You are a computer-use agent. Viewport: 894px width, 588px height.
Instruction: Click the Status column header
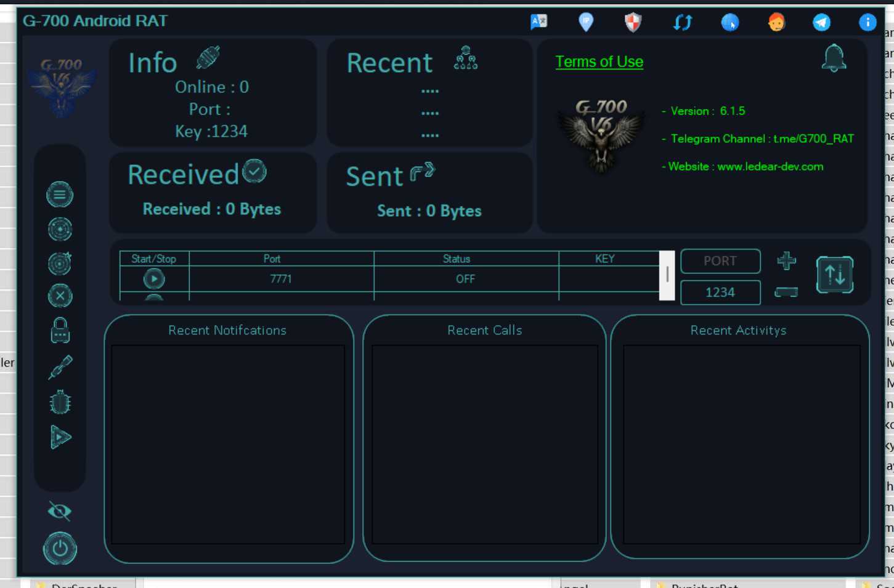(x=466, y=259)
